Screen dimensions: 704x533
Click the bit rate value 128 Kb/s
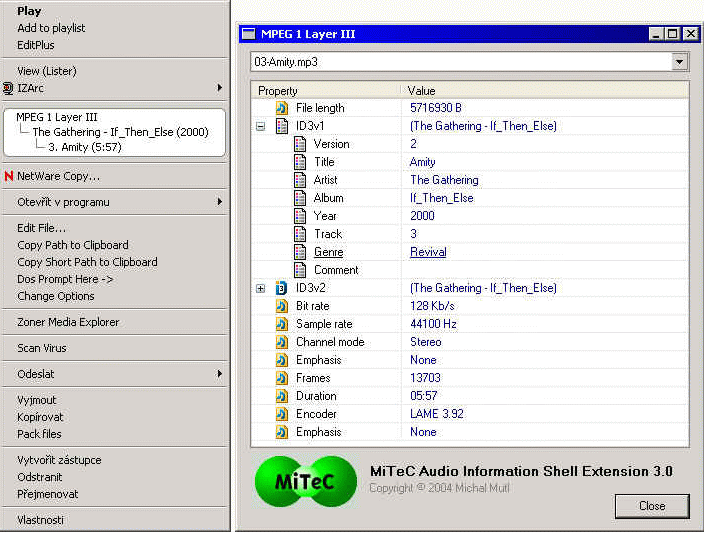pos(432,306)
